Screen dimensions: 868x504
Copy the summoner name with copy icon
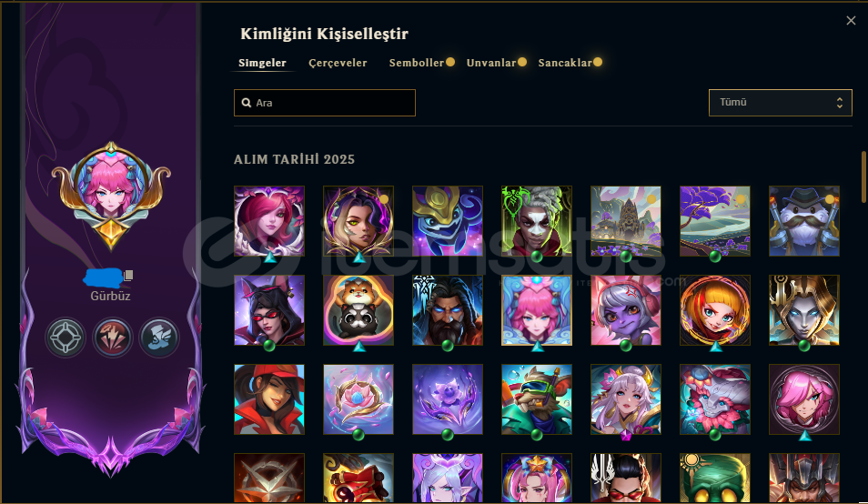pos(128,275)
